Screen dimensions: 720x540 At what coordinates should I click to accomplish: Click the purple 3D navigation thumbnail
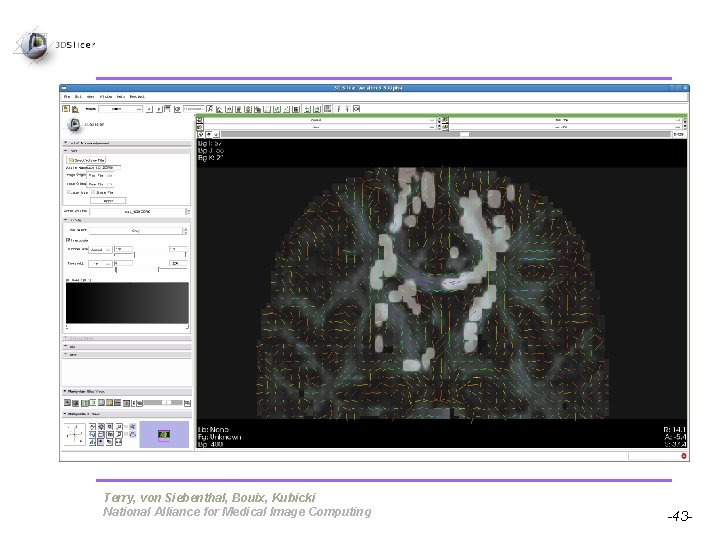(164, 434)
